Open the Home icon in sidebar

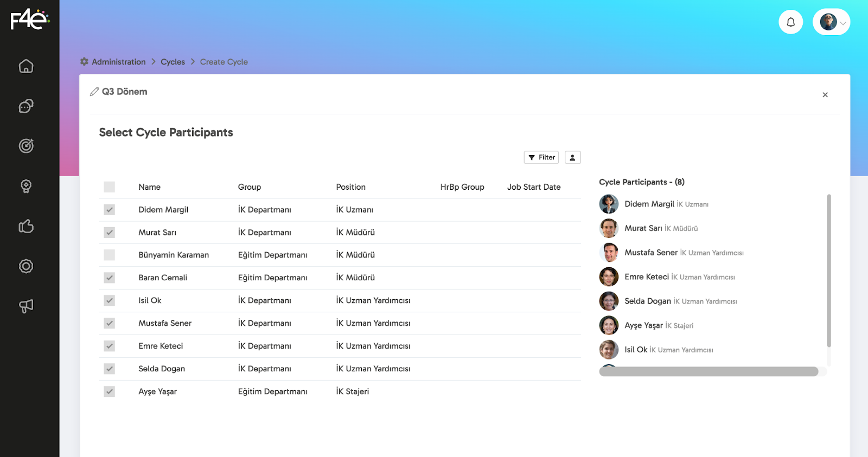click(26, 66)
